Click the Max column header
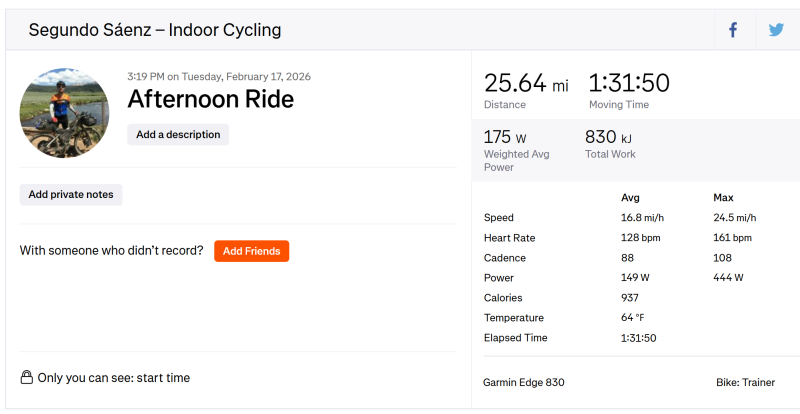The height and width of the screenshot is (414, 800). click(x=723, y=197)
